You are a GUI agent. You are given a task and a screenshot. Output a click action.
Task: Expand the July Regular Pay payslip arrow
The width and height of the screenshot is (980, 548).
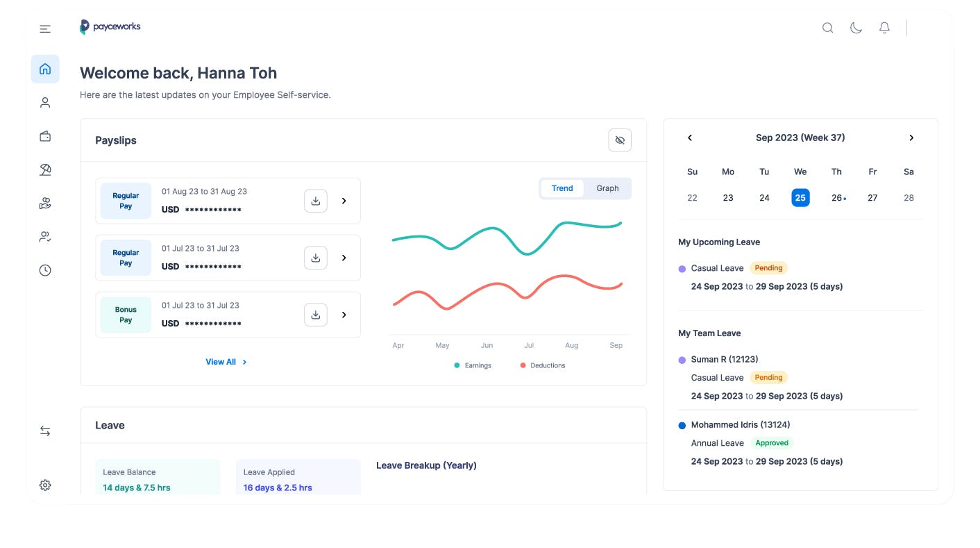click(344, 258)
